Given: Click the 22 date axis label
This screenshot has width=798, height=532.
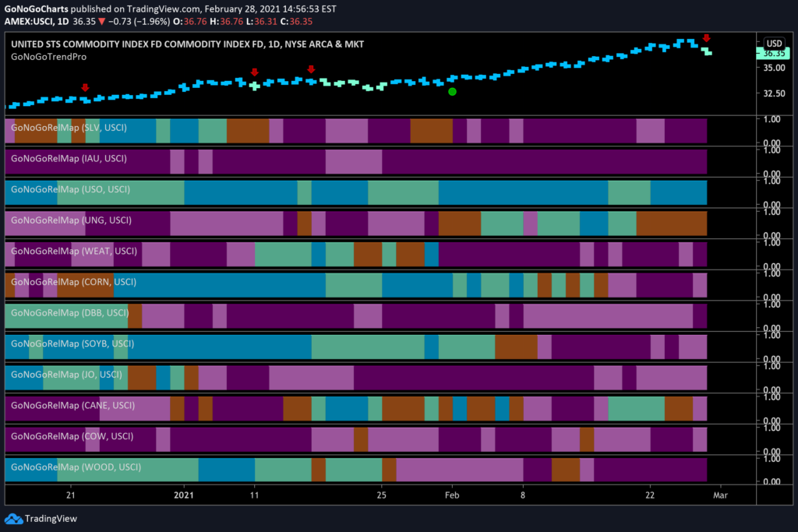Looking at the screenshot, I should click(x=650, y=495).
